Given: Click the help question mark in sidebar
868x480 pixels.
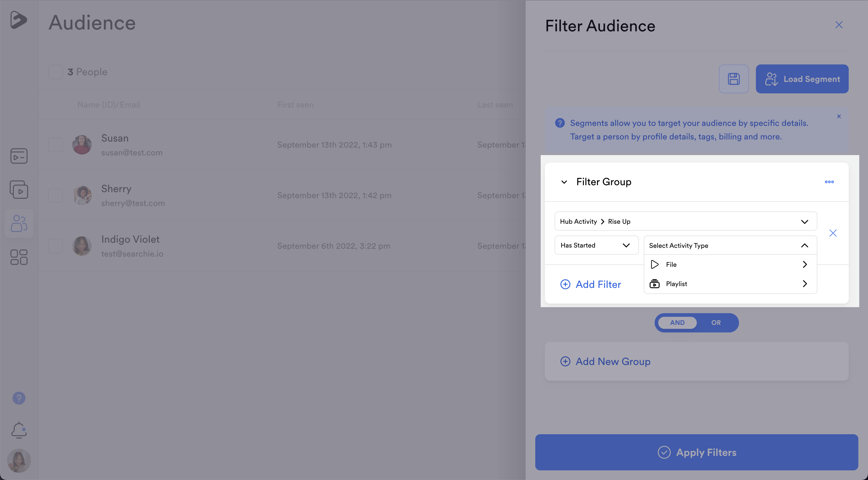Looking at the screenshot, I should 19,398.
